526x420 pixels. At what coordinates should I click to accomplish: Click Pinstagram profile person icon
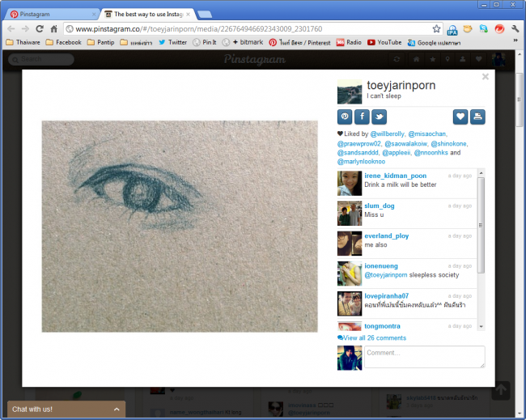point(463,59)
